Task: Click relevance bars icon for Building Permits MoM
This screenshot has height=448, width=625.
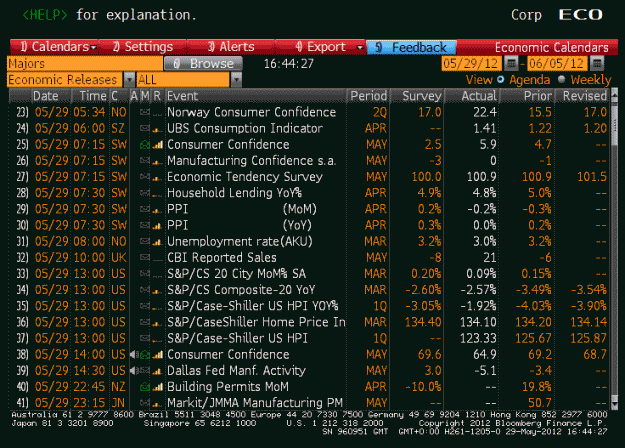Action: click(x=157, y=387)
